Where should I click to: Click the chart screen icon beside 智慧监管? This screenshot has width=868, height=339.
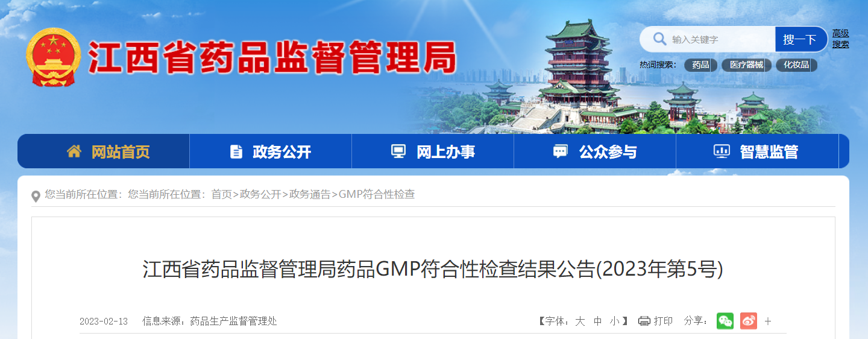722,151
